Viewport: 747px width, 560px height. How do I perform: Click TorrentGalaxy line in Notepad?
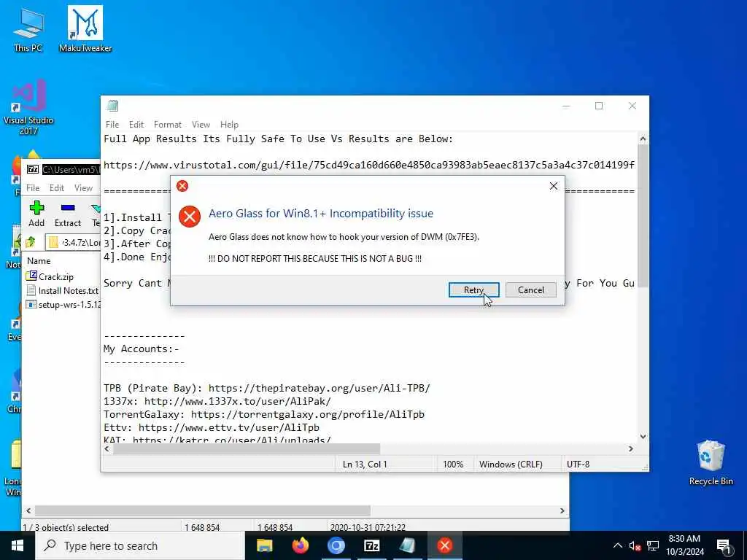tap(264, 414)
